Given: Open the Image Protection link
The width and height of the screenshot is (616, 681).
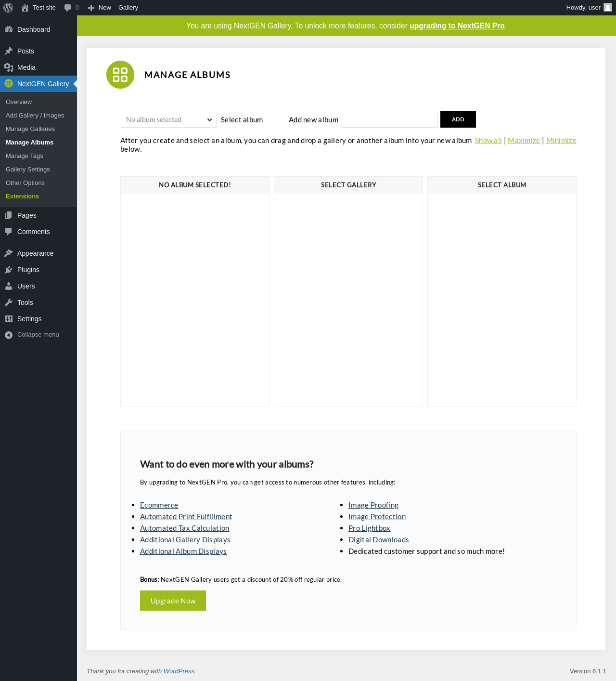Looking at the screenshot, I should 377,517.
